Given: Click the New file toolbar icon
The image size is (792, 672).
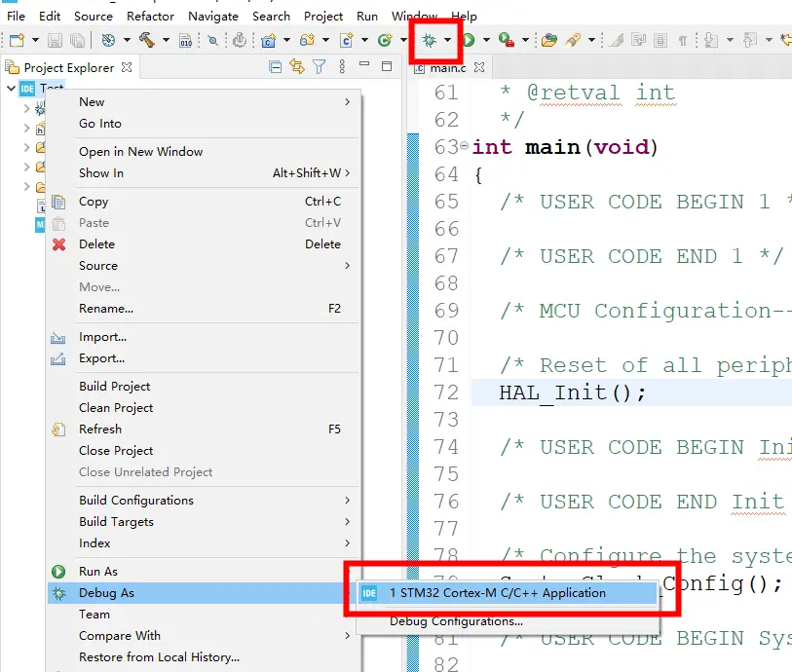Looking at the screenshot, I should (x=17, y=40).
